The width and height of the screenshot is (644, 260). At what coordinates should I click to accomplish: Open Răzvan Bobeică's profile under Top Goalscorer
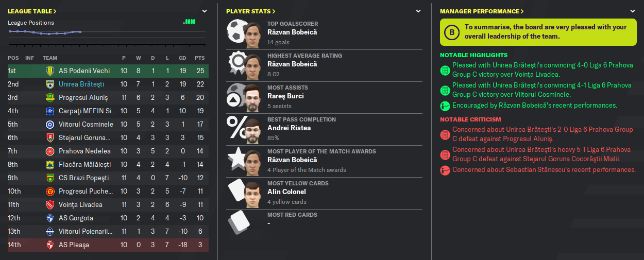coord(292,32)
